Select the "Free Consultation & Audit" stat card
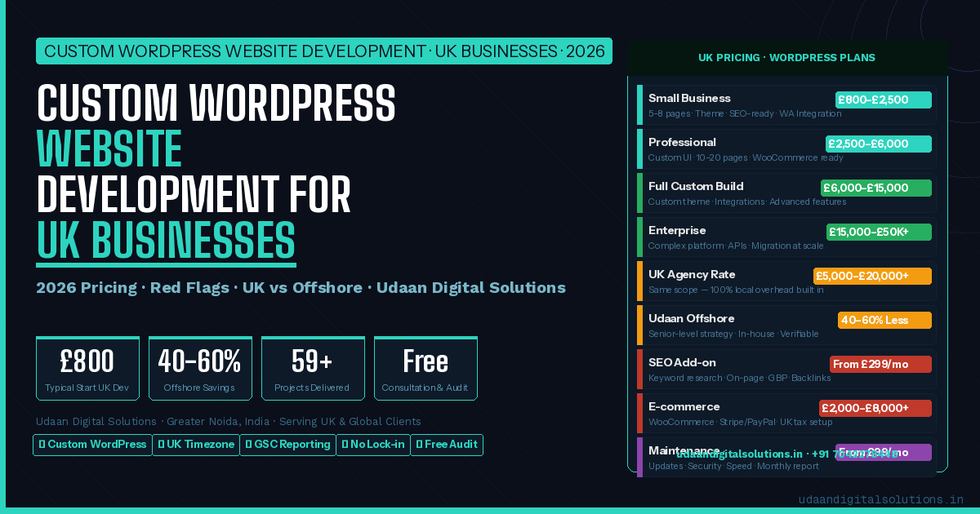The width and height of the screenshot is (980, 514). tap(425, 368)
